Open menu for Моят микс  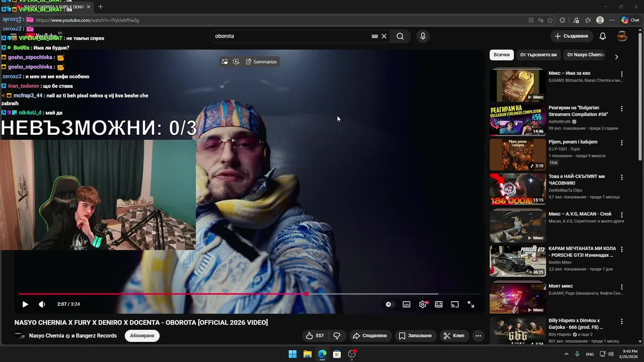(x=622, y=287)
